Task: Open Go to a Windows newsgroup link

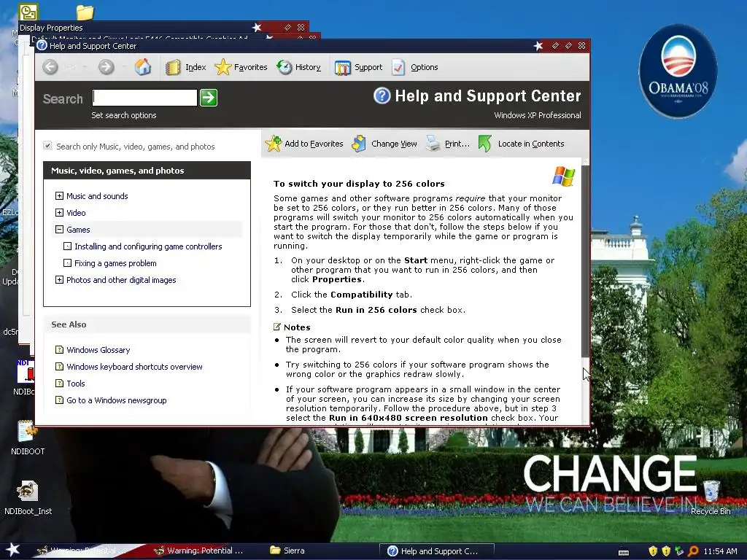Action: point(117,400)
